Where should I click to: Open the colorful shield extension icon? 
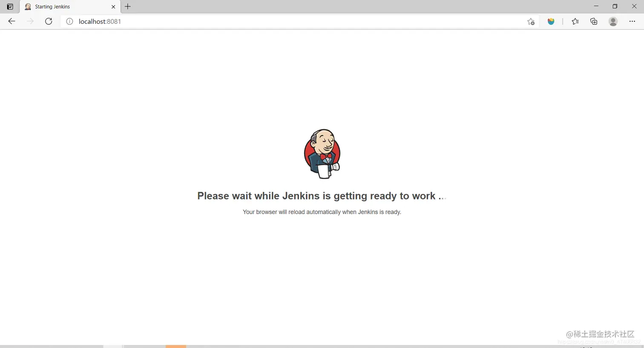click(551, 21)
